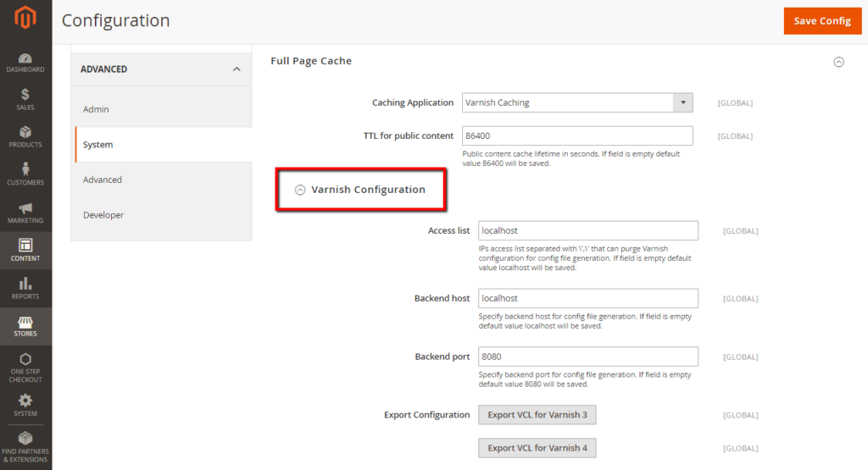
Task: Click the Full Page Cache heading
Action: click(311, 61)
